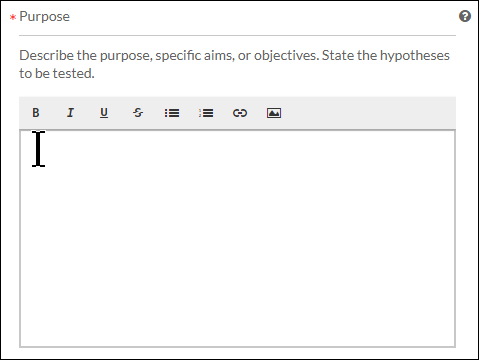Toggle bold formatting in the Purpose editor
This screenshot has width=479, height=360.
tap(36, 113)
